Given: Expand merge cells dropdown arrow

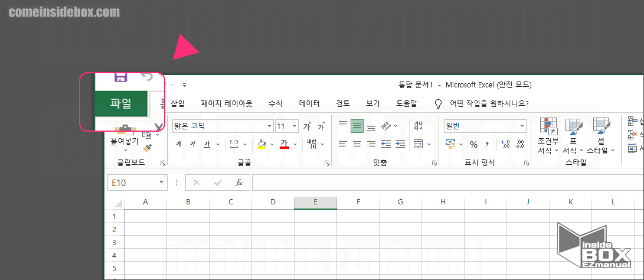Looking at the screenshot, I should click(429, 144).
